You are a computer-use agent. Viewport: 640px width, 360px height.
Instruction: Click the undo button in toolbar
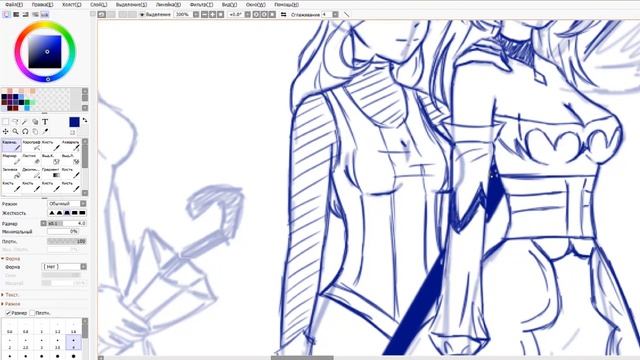(102, 14)
